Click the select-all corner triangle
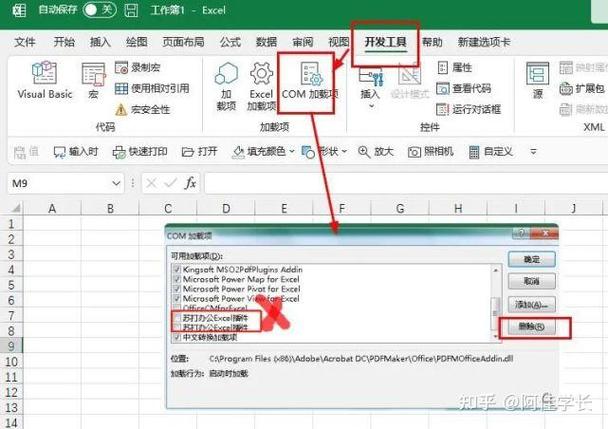Image resolution: width=608 pixels, height=429 pixels. click(15, 208)
